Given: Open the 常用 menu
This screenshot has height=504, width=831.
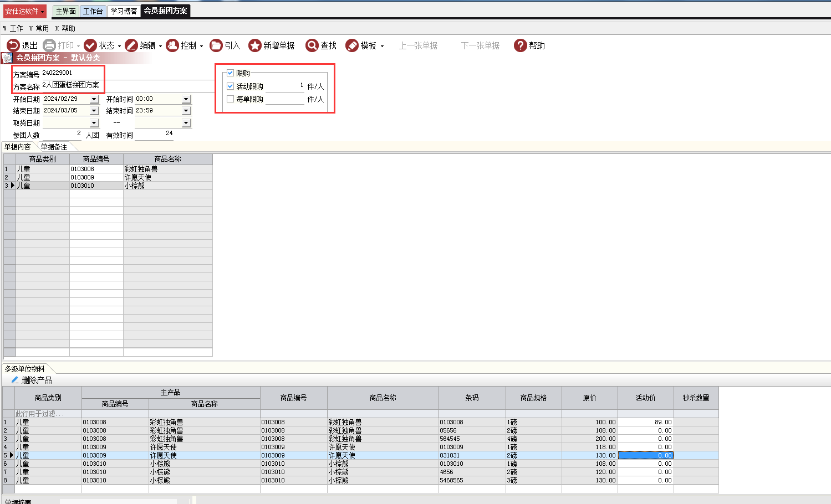Looking at the screenshot, I should [39, 28].
